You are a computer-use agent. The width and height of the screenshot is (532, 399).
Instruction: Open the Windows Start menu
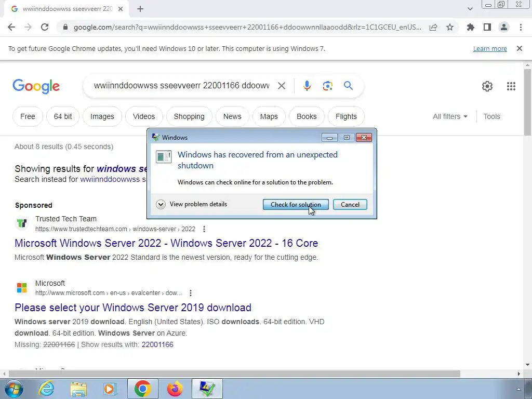coord(14,389)
